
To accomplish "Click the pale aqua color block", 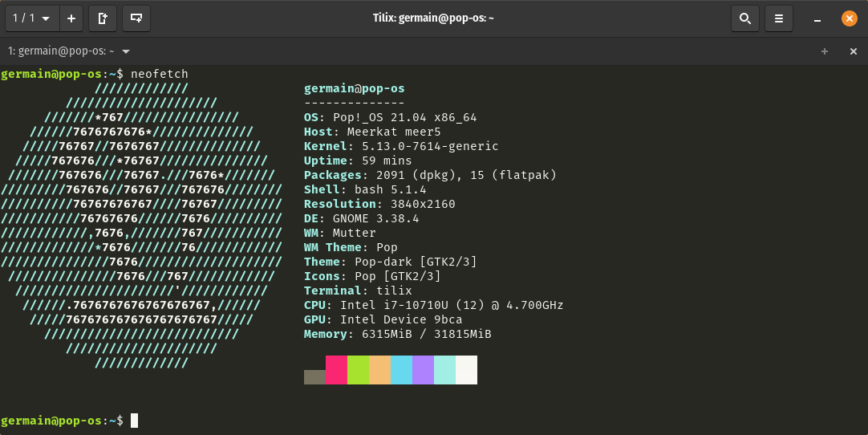I will pos(444,370).
